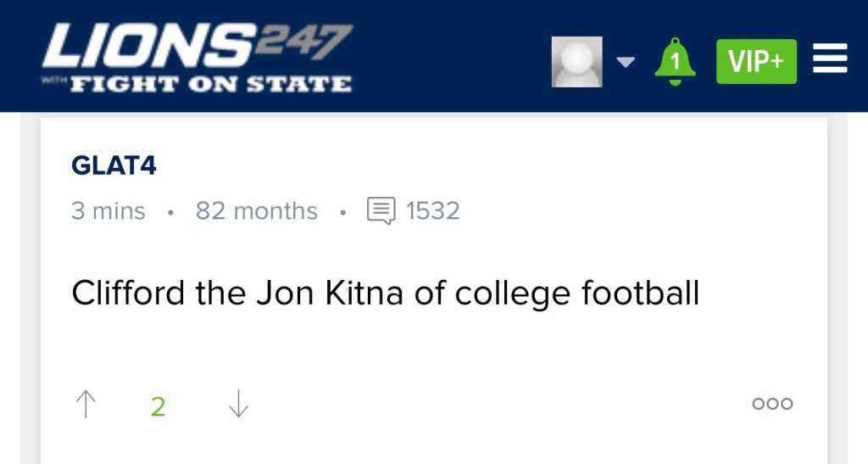Click the Lions247 logo
The image size is (868, 464).
pyautogui.click(x=197, y=57)
